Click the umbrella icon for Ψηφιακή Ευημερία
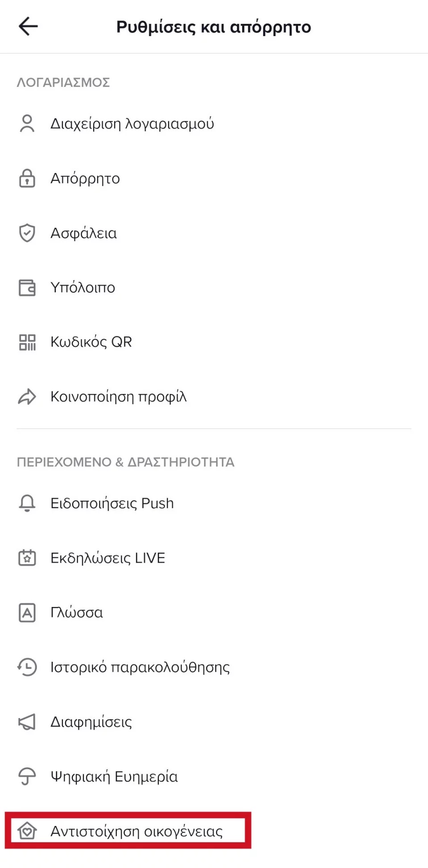The width and height of the screenshot is (428, 868). tap(27, 777)
